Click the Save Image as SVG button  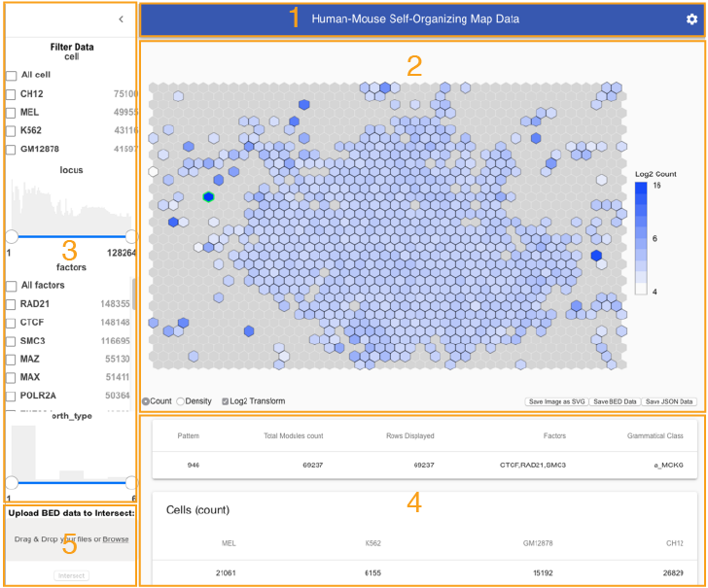tap(556, 401)
